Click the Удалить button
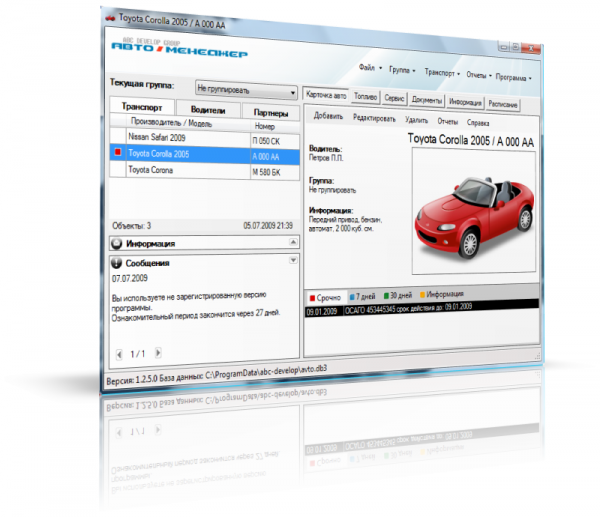 (416, 120)
